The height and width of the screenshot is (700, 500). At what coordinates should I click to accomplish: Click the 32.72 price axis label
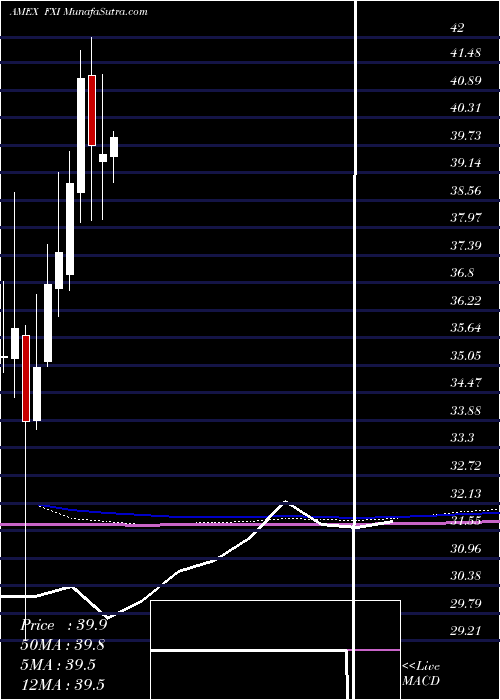point(465,466)
